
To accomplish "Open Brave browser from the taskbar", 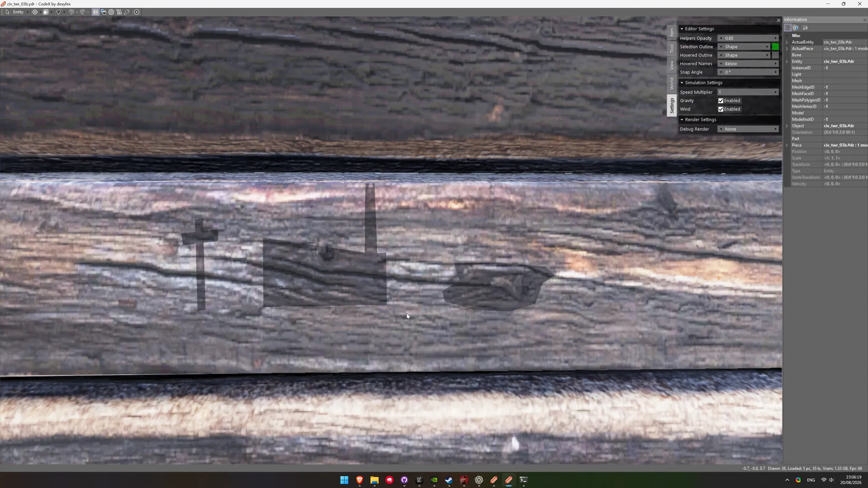I will (x=359, y=480).
